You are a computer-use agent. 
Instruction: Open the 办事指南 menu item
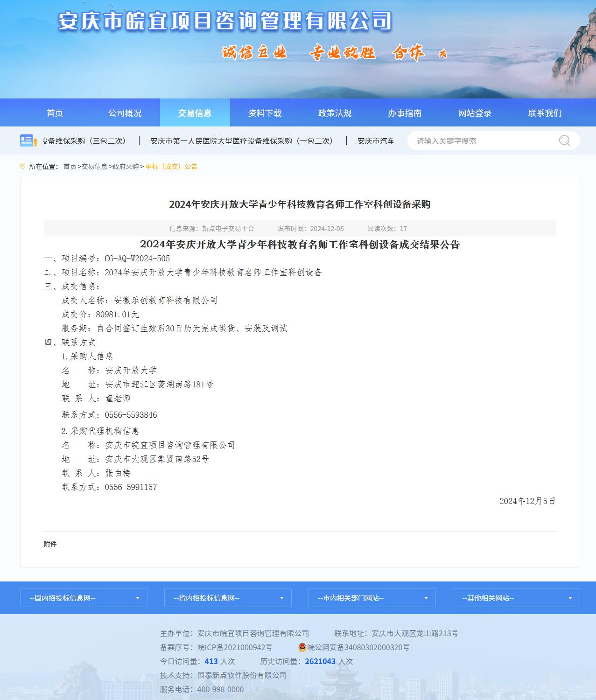pyautogui.click(x=405, y=113)
